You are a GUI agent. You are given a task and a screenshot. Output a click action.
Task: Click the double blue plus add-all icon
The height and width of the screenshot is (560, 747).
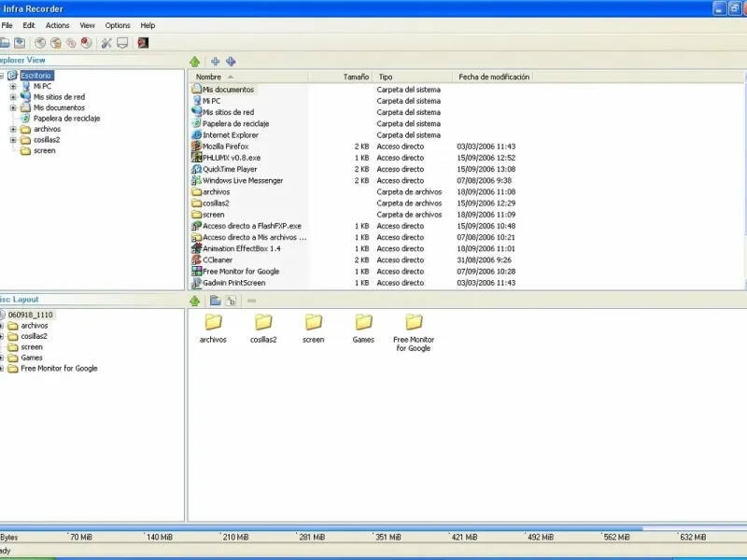[x=231, y=62]
